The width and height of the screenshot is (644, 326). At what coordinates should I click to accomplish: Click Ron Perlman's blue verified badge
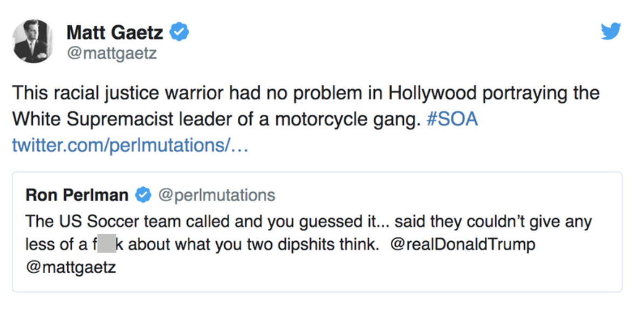click(x=142, y=195)
